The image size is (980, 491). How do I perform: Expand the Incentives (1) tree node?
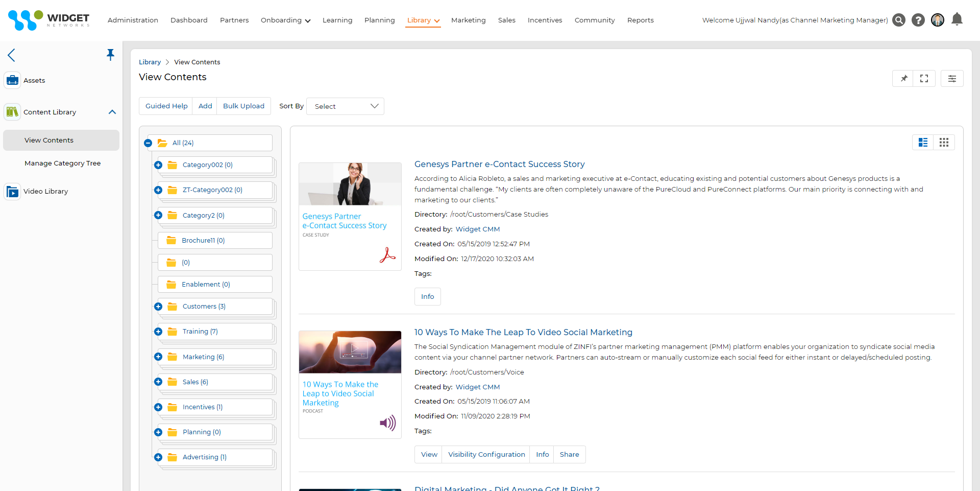pos(158,407)
